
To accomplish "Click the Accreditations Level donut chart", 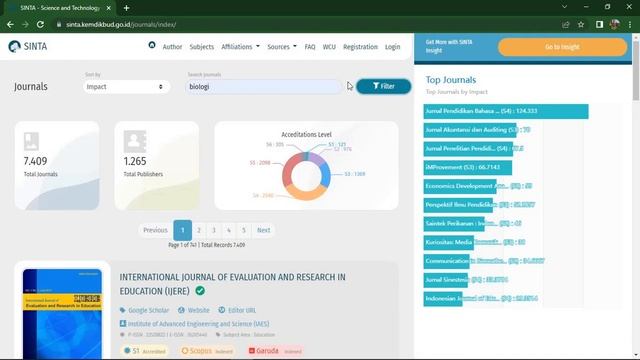I will tap(306, 176).
